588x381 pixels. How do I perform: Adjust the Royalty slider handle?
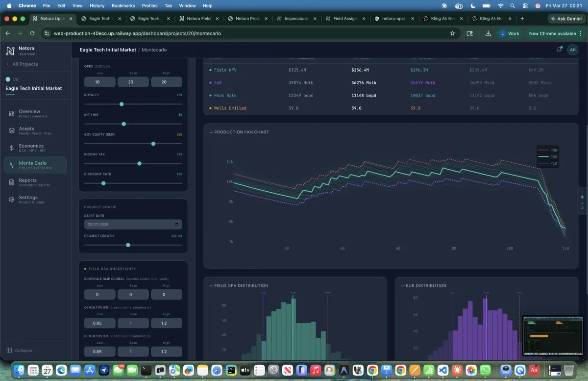122,104
